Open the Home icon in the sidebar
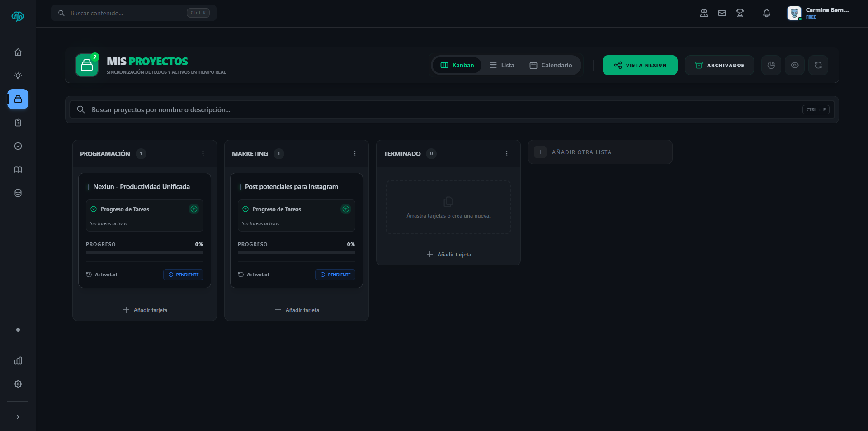The width and height of the screenshot is (868, 431). pyautogui.click(x=18, y=52)
